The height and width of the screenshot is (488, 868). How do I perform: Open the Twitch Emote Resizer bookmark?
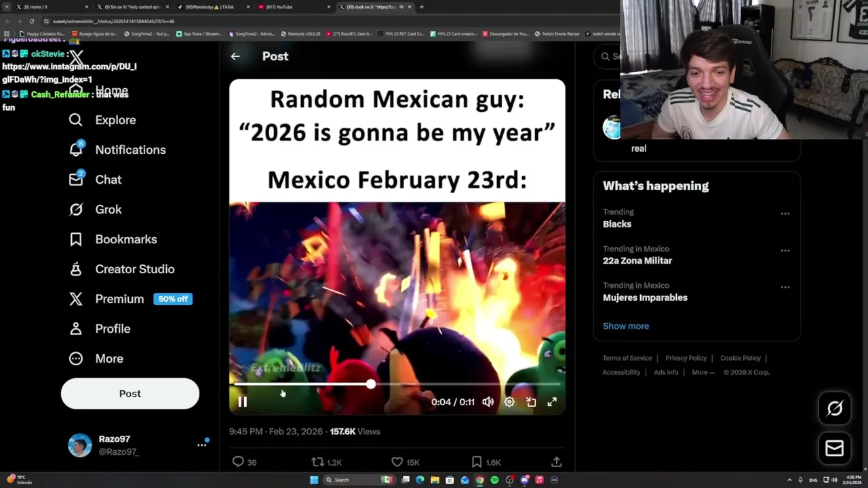click(x=557, y=33)
